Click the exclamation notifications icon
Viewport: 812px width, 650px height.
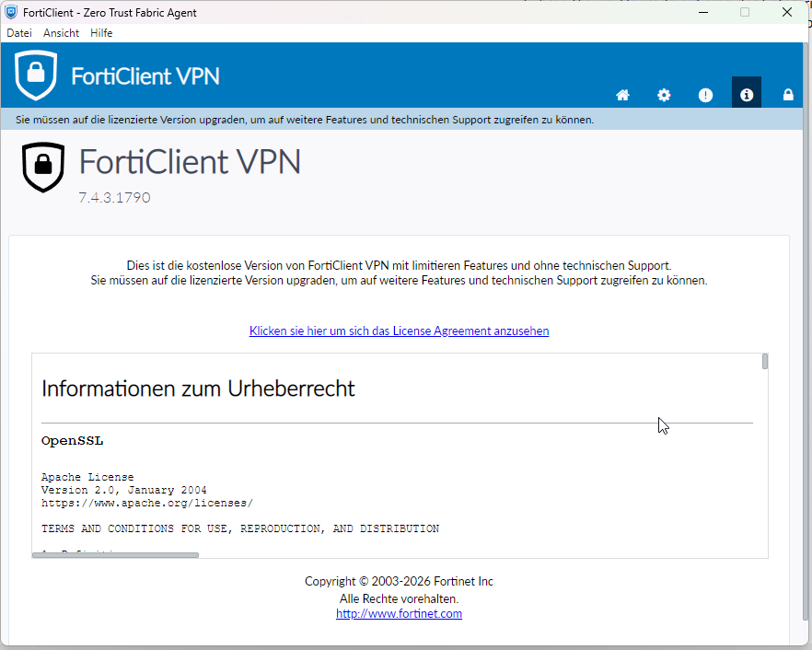tap(705, 95)
